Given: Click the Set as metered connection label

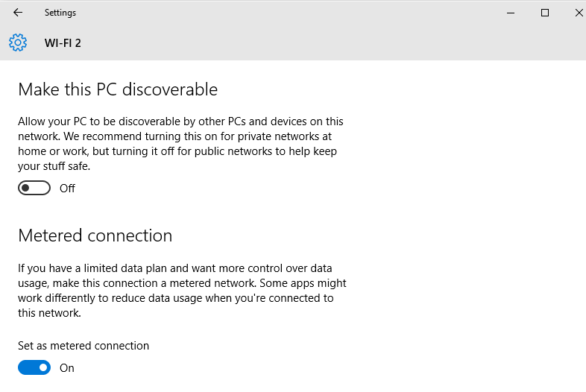Looking at the screenshot, I should click(84, 346).
